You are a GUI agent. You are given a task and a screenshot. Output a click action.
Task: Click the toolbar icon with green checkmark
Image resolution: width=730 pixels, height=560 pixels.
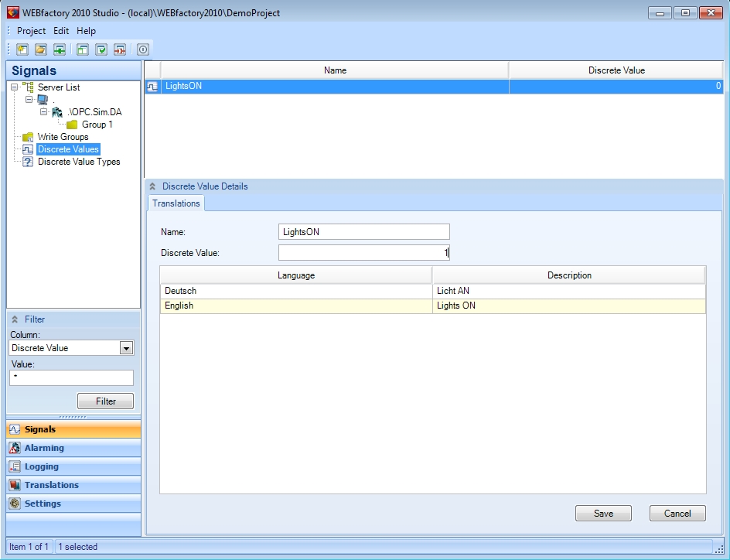101,50
